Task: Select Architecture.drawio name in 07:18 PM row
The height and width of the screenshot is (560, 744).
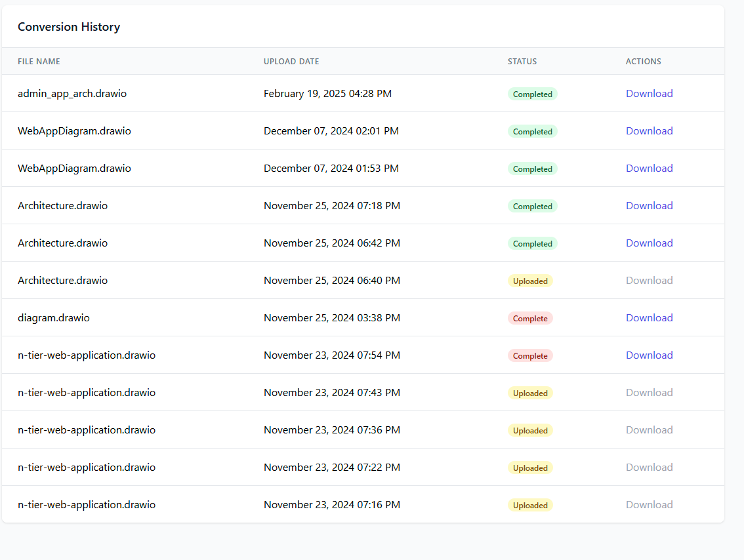Action: pyautogui.click(x=62, y=206)
